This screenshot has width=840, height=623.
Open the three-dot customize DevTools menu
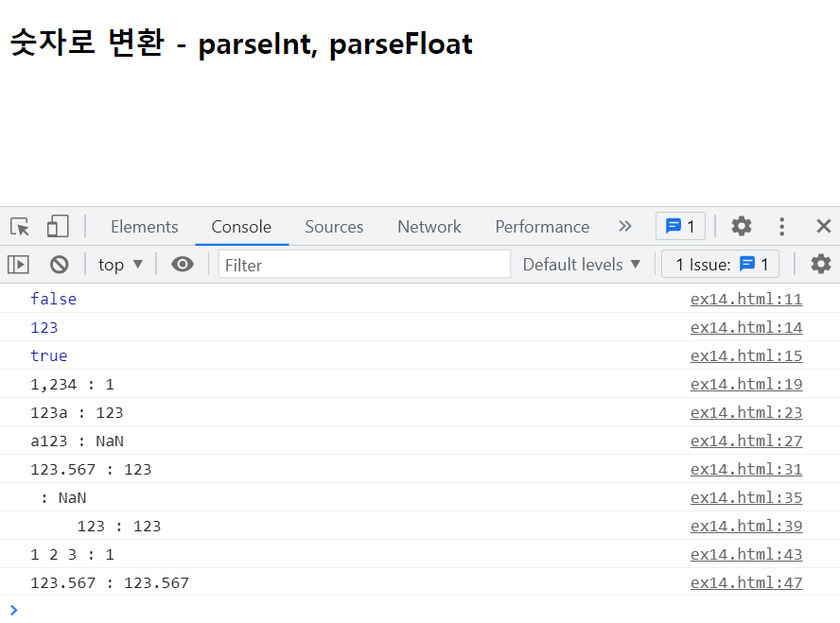pyautogui.click(x=781, y=226)
